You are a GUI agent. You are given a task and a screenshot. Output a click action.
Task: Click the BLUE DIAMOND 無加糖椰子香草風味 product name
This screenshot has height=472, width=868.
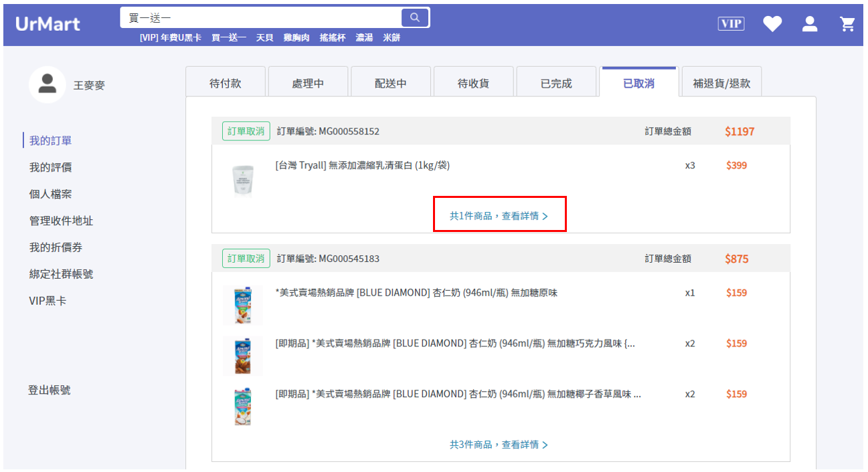tap(458, 394)
